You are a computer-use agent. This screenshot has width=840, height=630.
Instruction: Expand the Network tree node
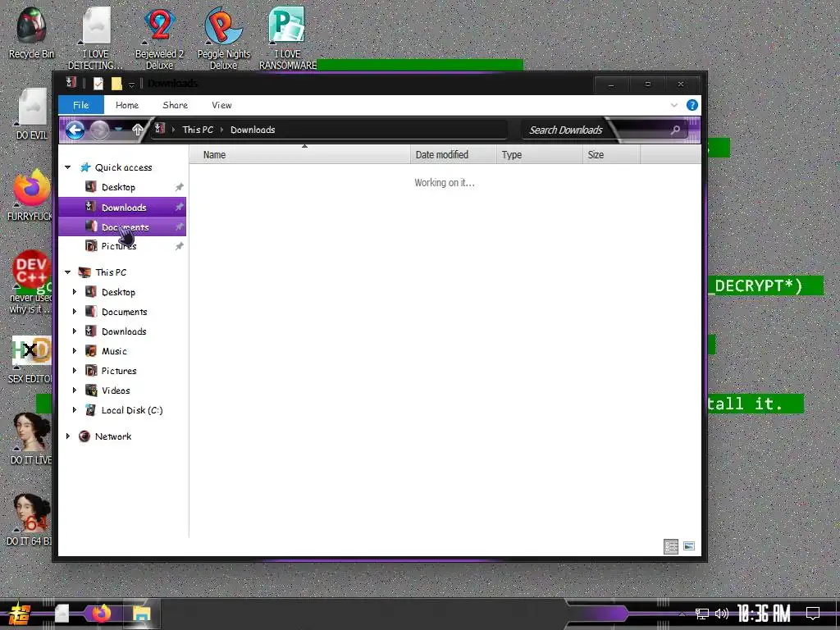coord(68,436)
